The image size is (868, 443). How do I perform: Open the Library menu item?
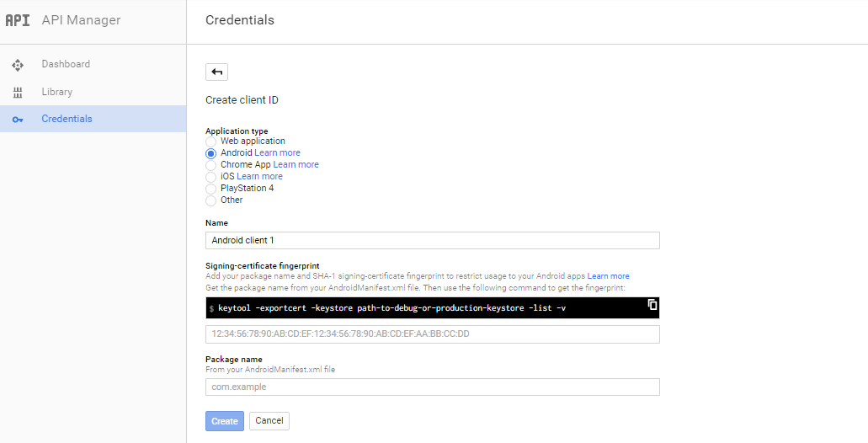tap(93, 92)
